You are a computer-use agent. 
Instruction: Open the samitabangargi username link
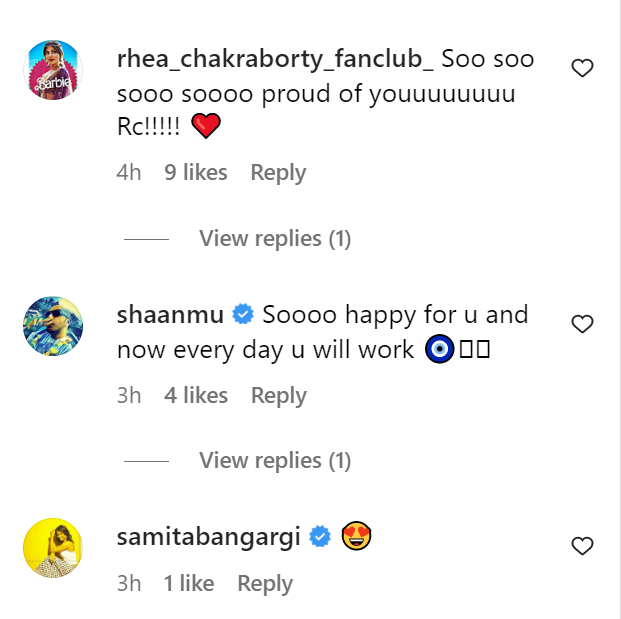tap(208, 537)
